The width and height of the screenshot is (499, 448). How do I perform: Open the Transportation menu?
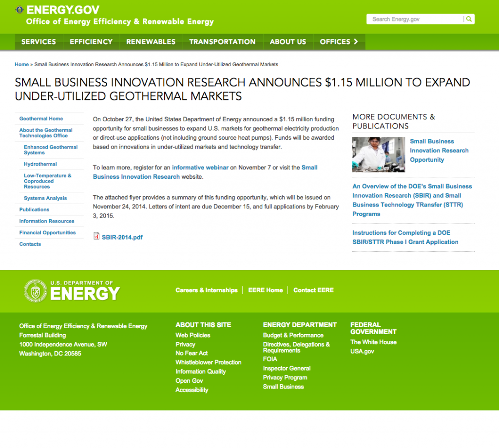[x=222, y=42]
